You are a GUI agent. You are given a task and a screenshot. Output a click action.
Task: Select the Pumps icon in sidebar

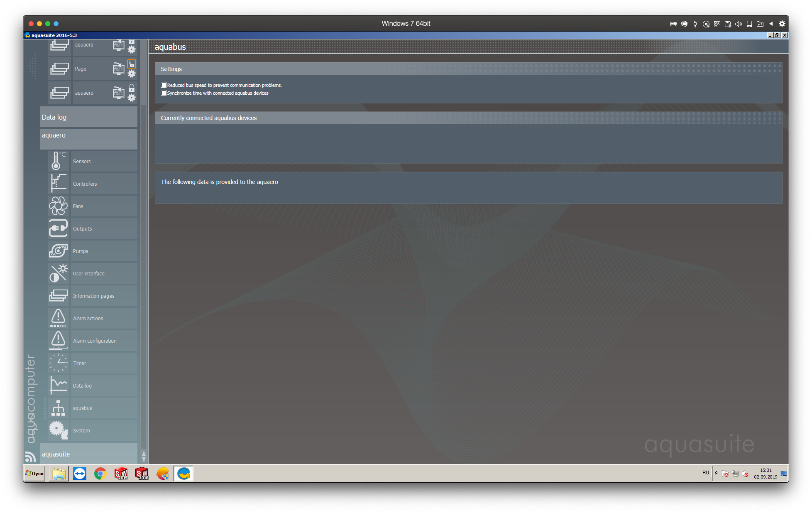click(58, 251)
